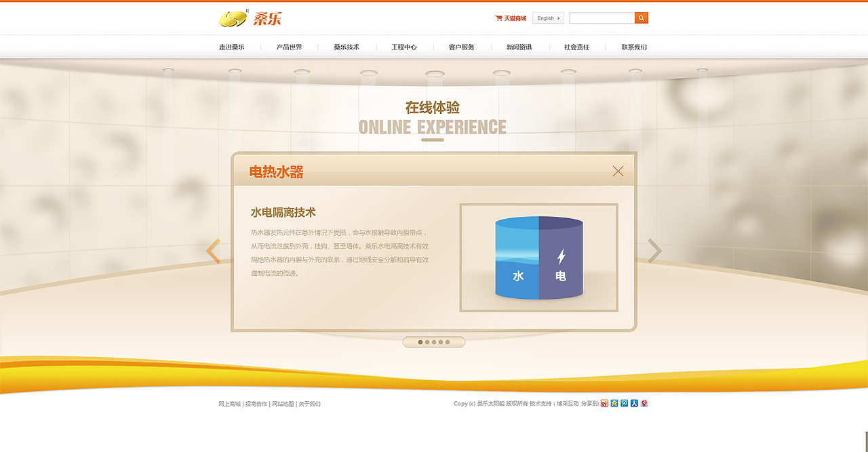Share to QQ Zone star icon

tap(614, 403)
